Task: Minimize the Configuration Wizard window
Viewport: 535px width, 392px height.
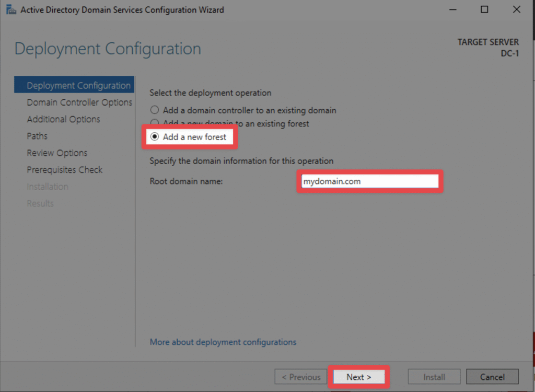Action: pyautogui.click(x=452, y=10)
